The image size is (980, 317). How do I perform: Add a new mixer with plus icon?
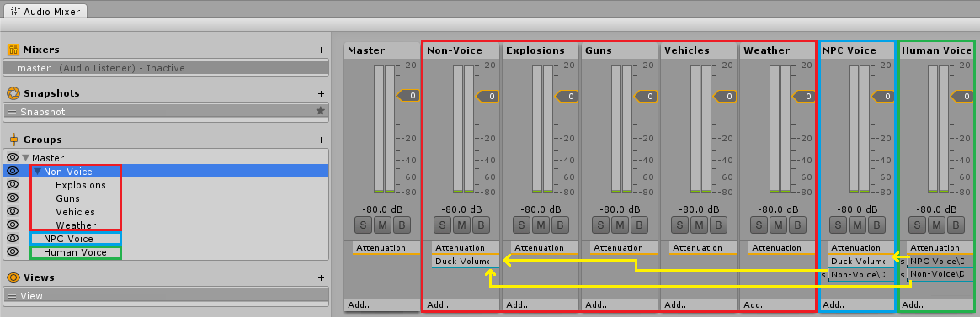tap(321, 50)
